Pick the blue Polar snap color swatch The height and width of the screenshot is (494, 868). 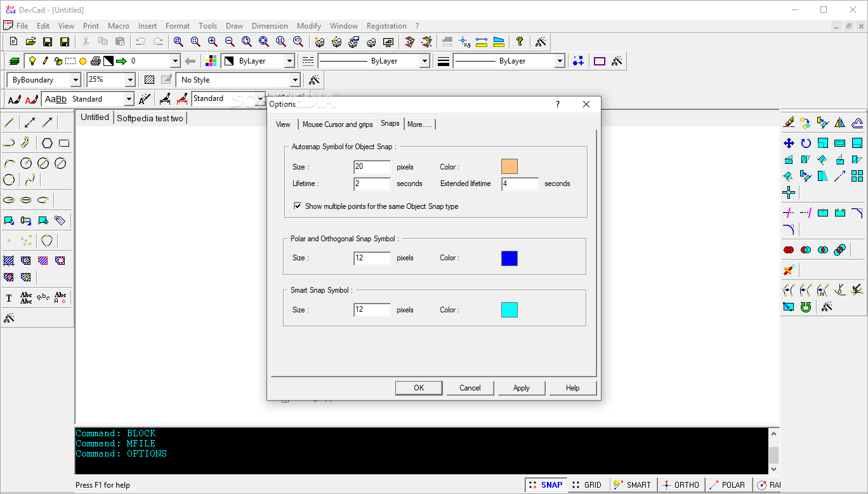[x=510, y=258]
